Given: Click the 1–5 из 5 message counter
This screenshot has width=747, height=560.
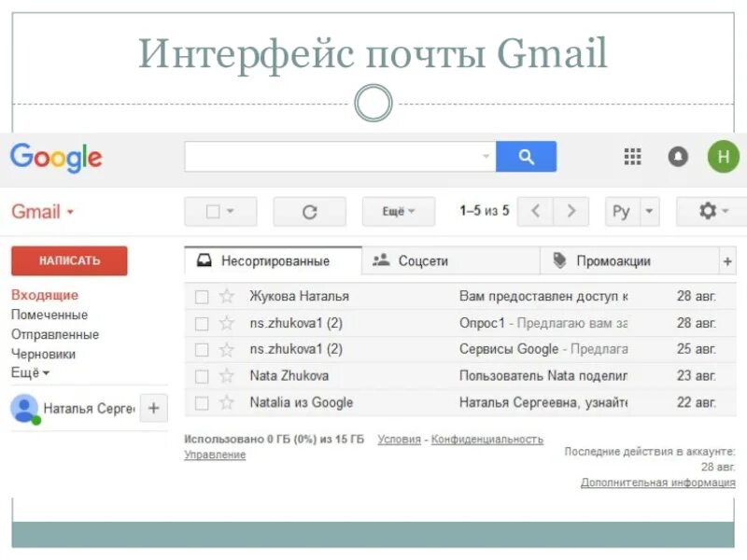Looking at the screenshot, I should coord(484,211).
